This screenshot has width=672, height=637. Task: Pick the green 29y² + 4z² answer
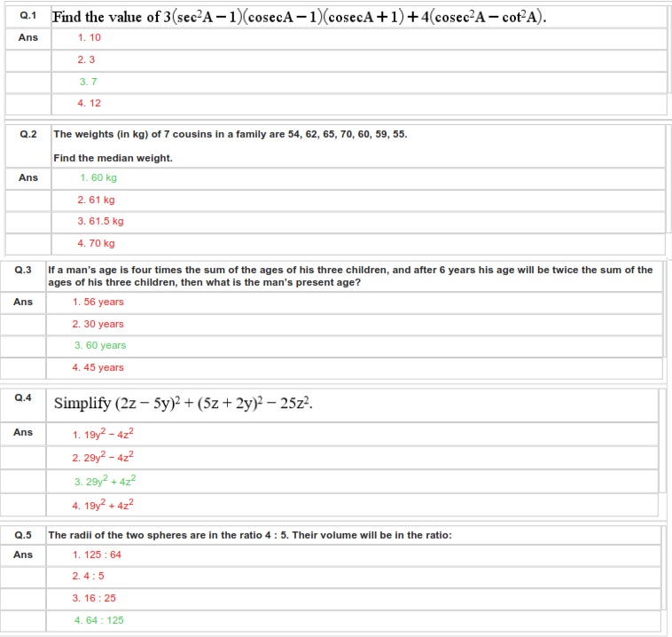pyautogui.click(x=105, y=481)
